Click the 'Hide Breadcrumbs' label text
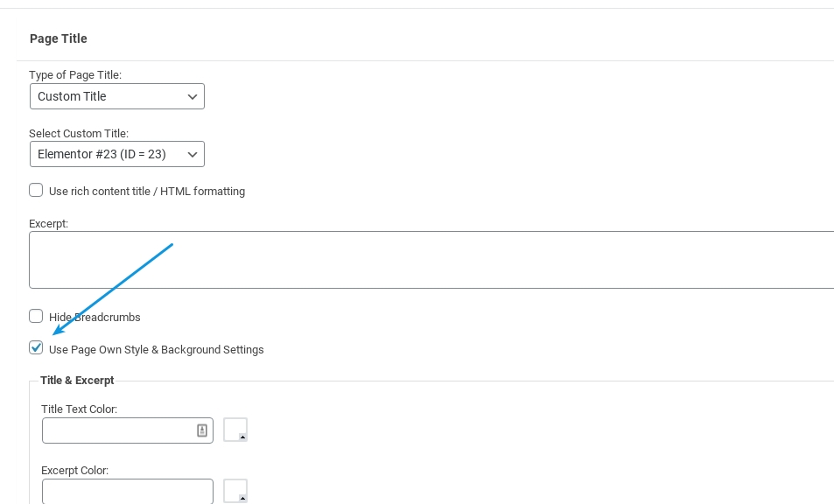The width and height of the screenshot is (834, 504). 95,318
